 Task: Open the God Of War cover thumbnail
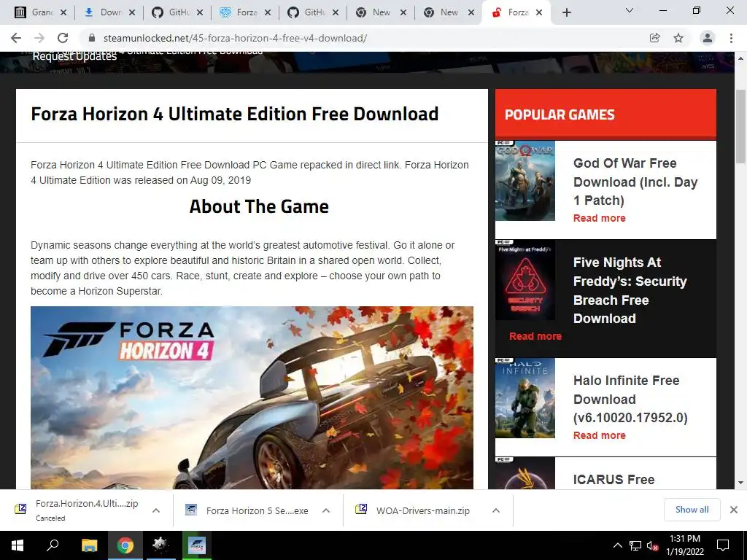point(525,181)
